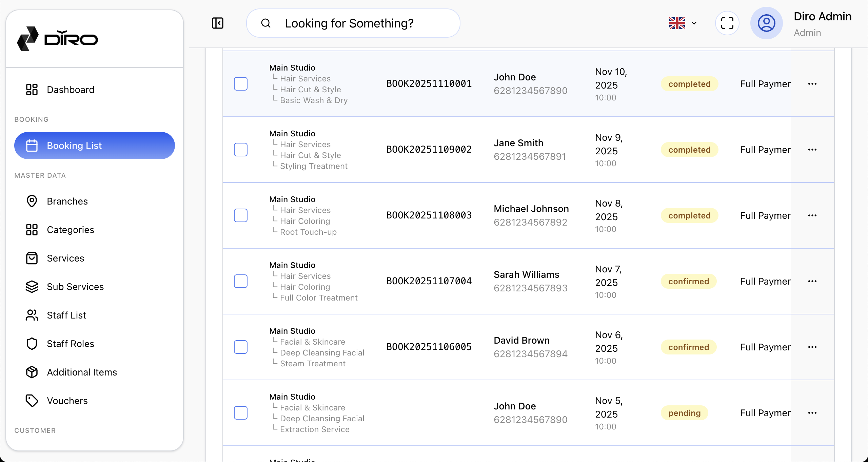The width and height of the screenshot is (868, 462).
Task: Check the David Brown booking row
Action: tap(241, 347)
